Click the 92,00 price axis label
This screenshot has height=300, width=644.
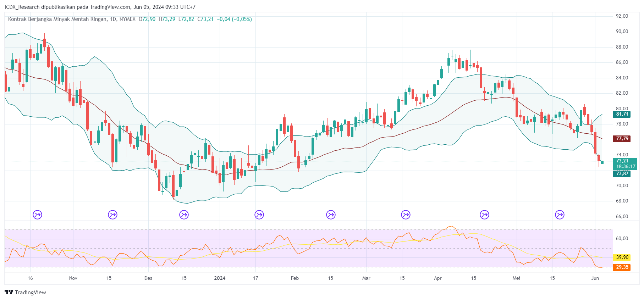click(x=622, y=16)
